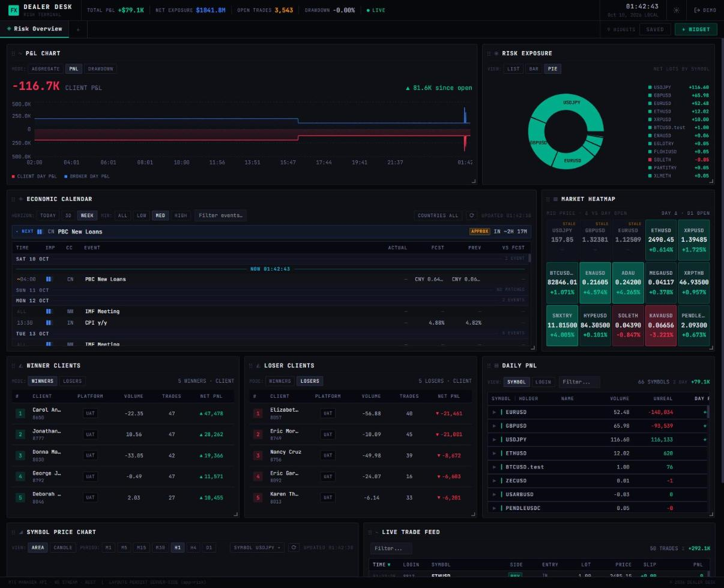This screenshot has height=588, width=724.
Task: Click the Economic Calendar drag handle icon
Action: coord(13,199)
